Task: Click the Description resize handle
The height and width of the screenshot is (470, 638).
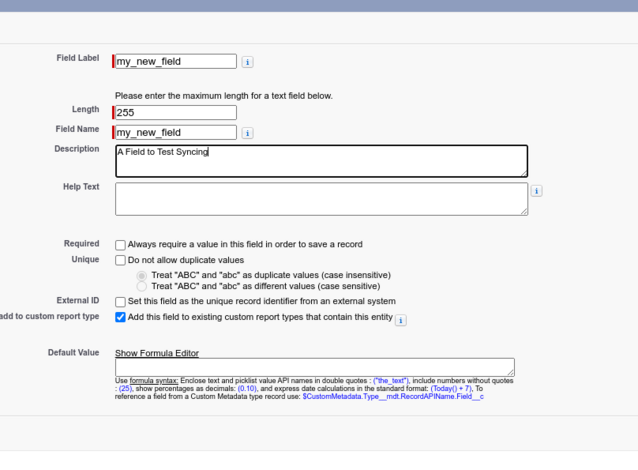Action: point(524,173)
